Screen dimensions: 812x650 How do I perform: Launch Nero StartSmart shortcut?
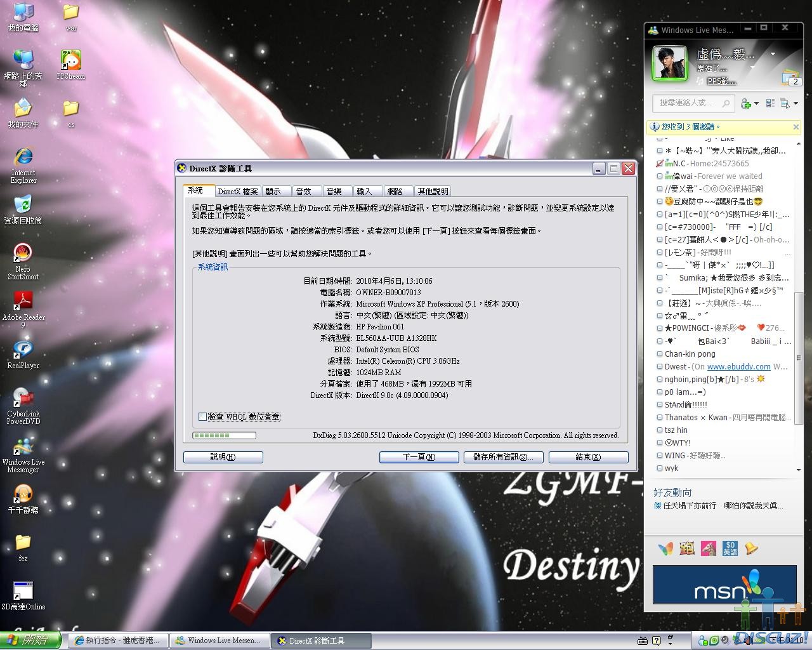tap(23, 262)
